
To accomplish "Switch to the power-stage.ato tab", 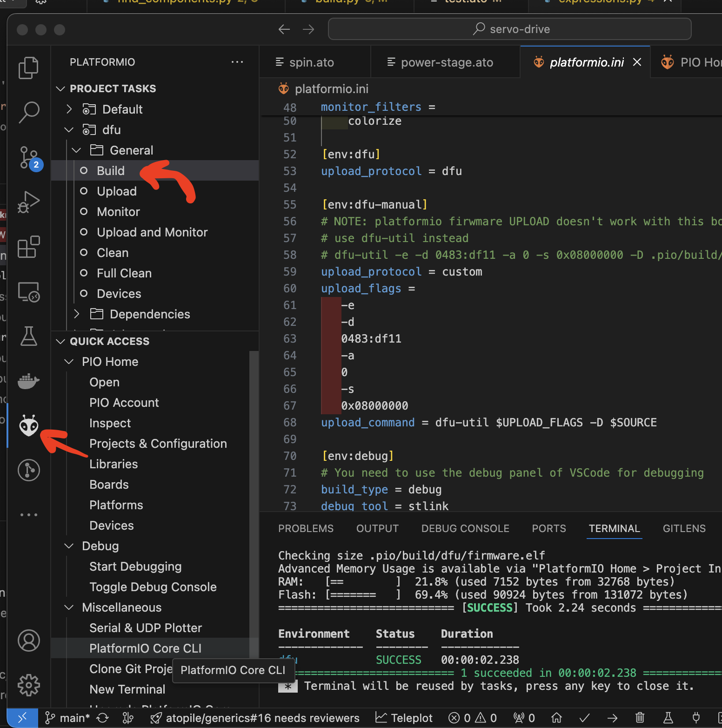I will click(445, 62).
